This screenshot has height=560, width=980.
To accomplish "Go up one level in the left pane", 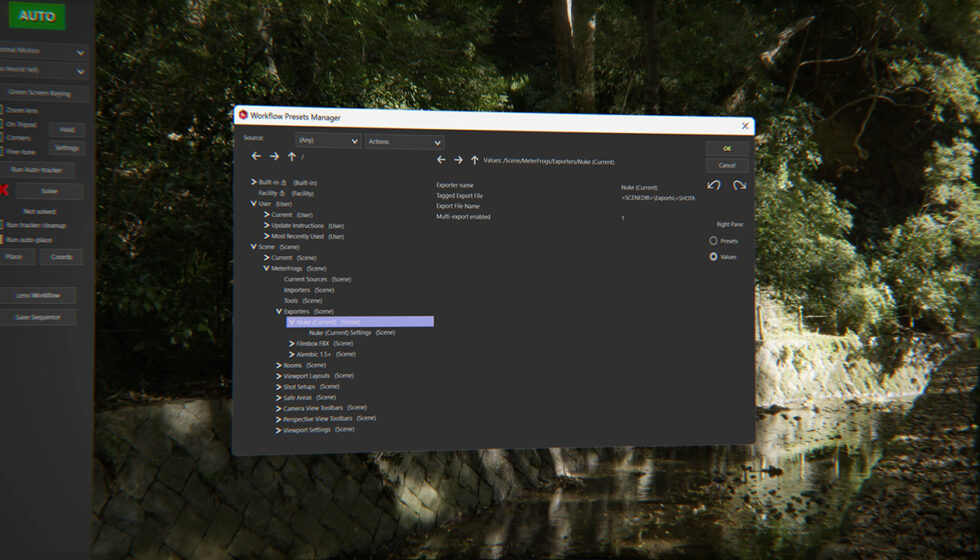I will pos(292,157).
